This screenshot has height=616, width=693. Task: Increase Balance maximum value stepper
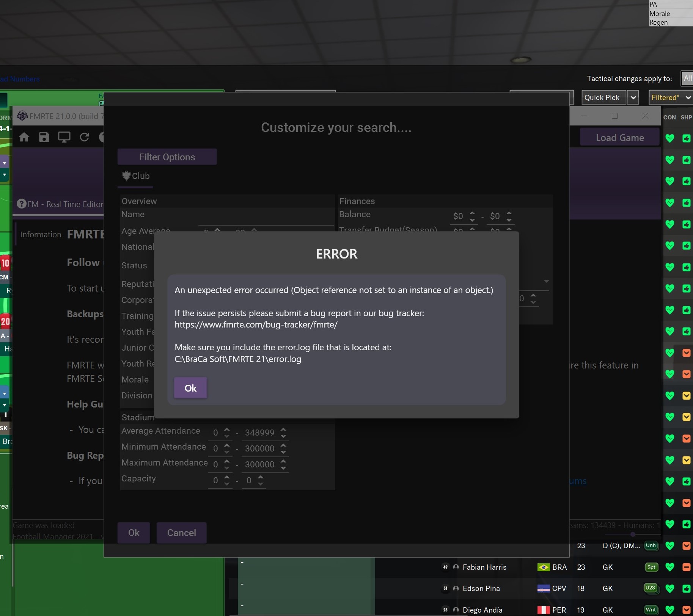pyautogui.click(x=509, y=213)
